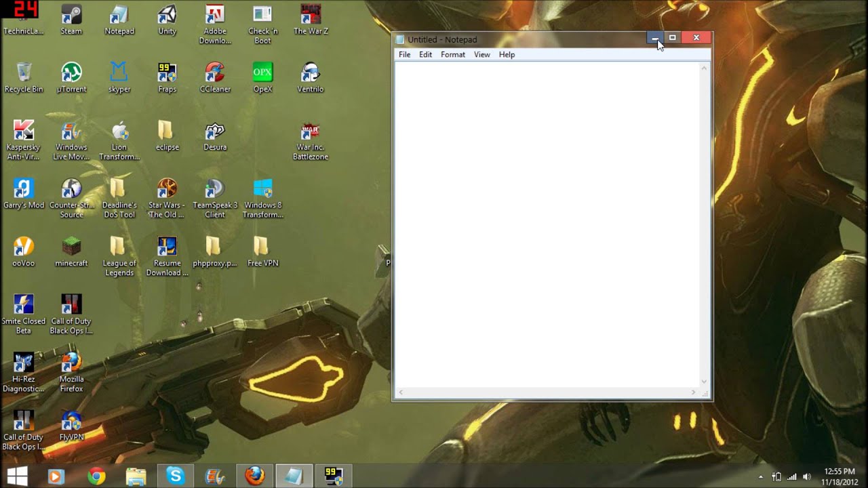The image size is (868, 488).
Task: Select the League of Legends folder
Action: pyautogui.click(x=119, y=257)
